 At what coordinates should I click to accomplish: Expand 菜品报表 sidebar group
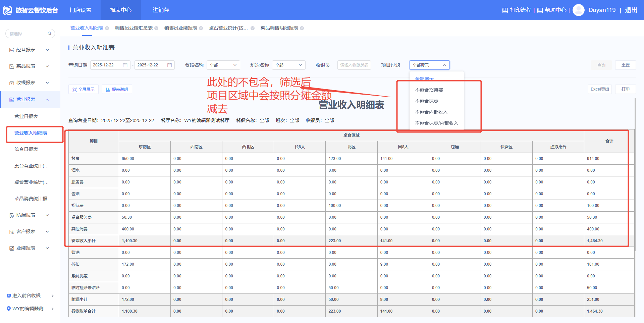tap(30, 66)
